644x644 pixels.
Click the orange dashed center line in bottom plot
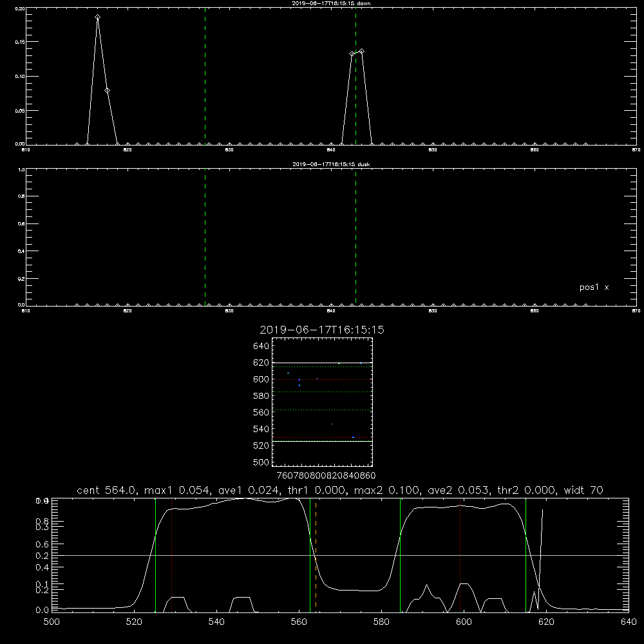coord(316,554)
